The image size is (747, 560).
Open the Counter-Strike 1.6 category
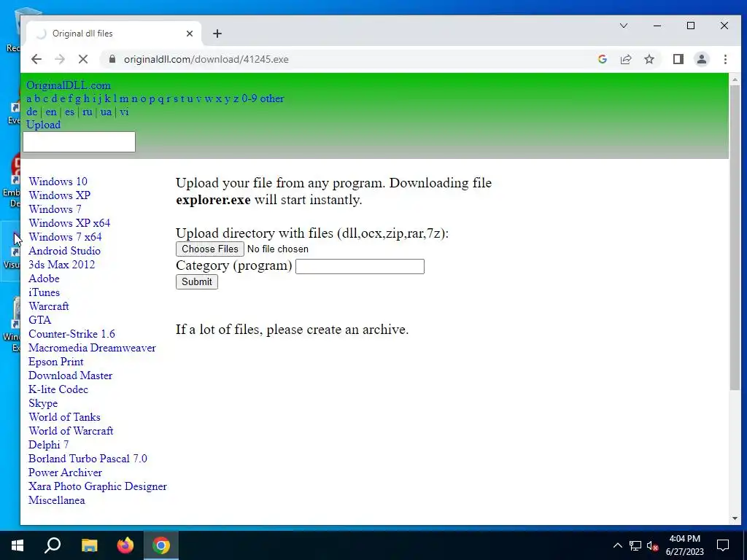point(71,334)
